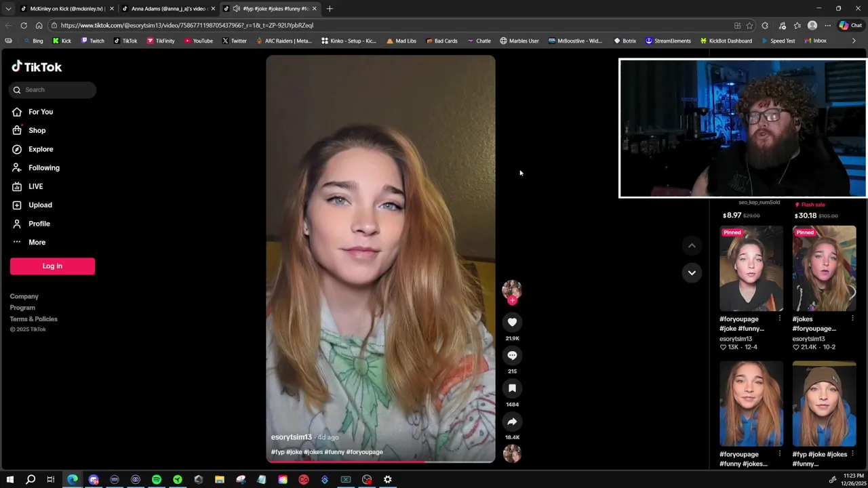
Task: Open the Windows Start menu
Action: pyautogui.click(x=9, y=480)
